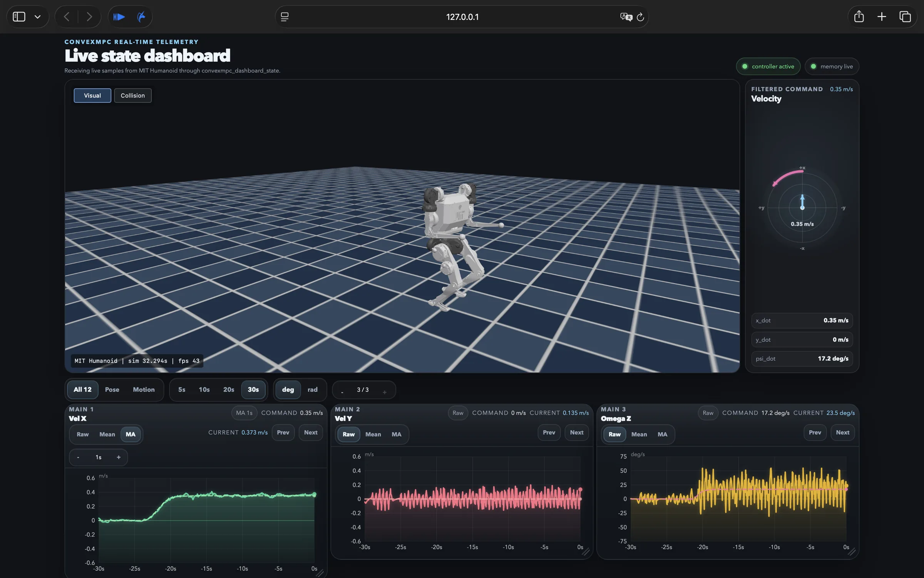This screenshot has height=578, width=924.
Task: Go back to previous page
Action: point(67,17)
